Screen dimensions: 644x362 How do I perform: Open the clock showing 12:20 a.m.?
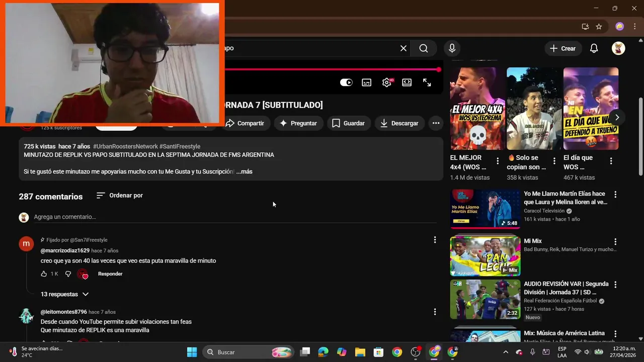tap(624, 352)
